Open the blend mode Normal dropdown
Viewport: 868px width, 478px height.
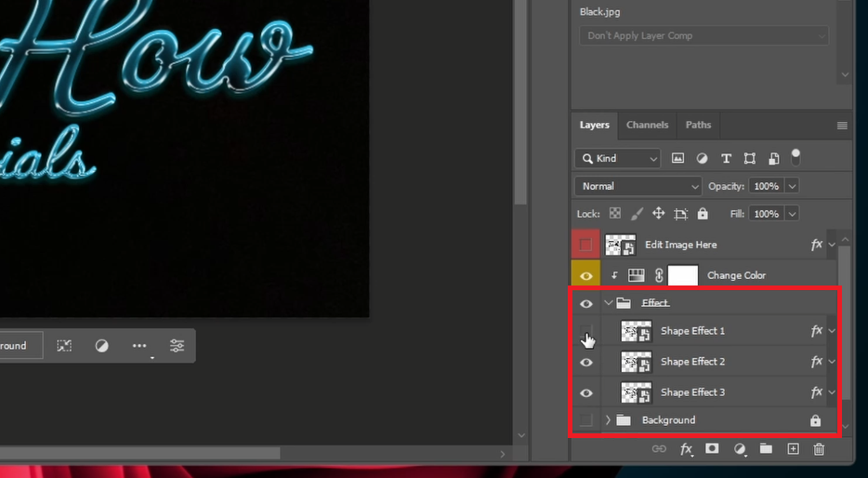tap(638, 186)
